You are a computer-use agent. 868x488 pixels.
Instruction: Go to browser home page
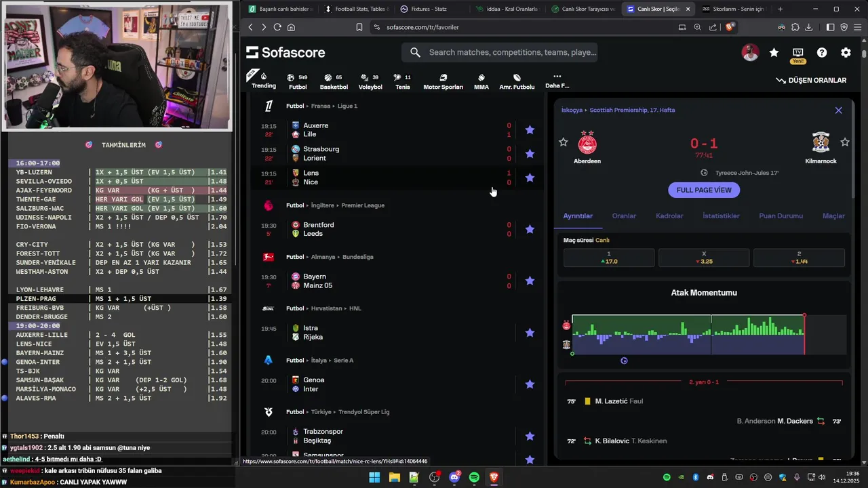(291, 27)
